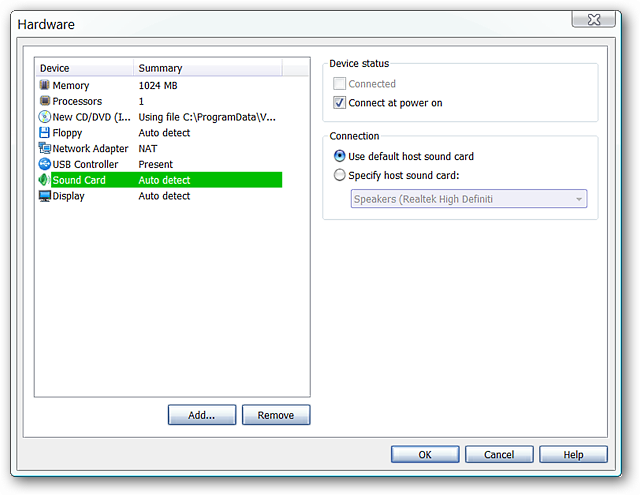Click the Device column header
This screenshot has width=640, height=495.
coord(84,68)
